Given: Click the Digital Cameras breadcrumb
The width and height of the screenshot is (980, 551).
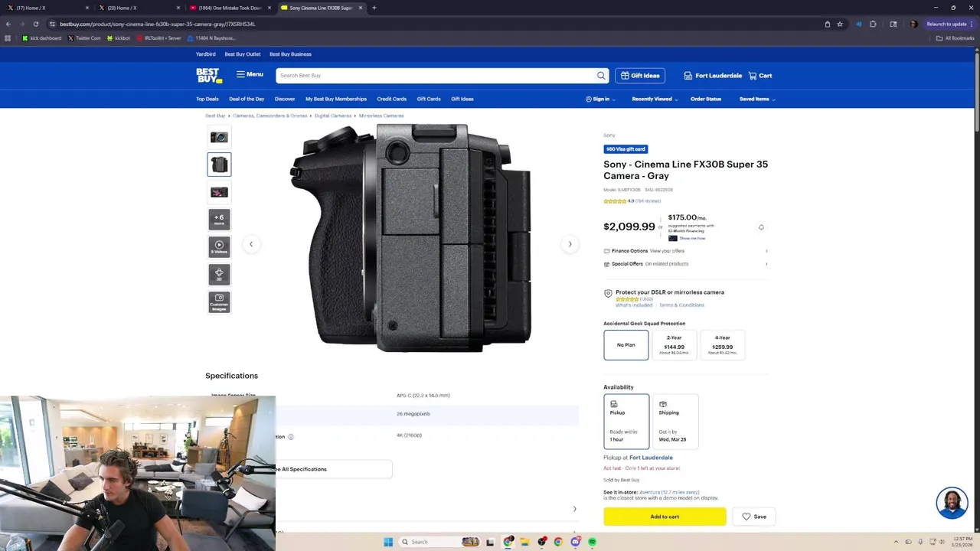Looking at the screenshot, I should pyautogui.click(x=333, y=116).
